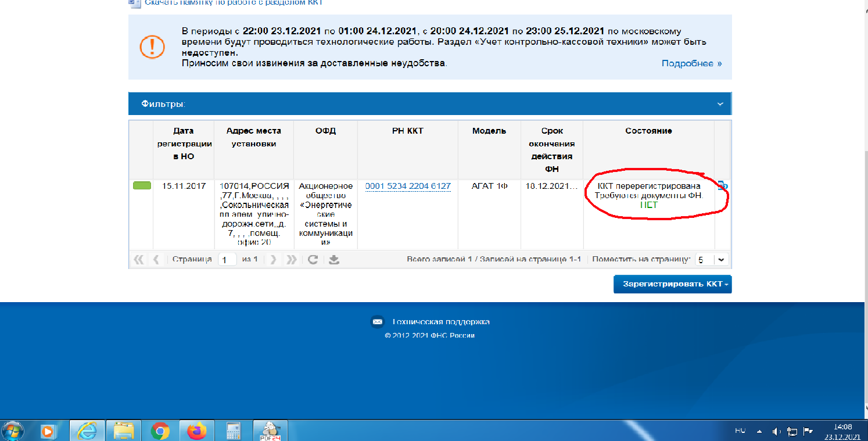
Task: Click the next page arrow in pagination
Action: [x=273, y=260]
